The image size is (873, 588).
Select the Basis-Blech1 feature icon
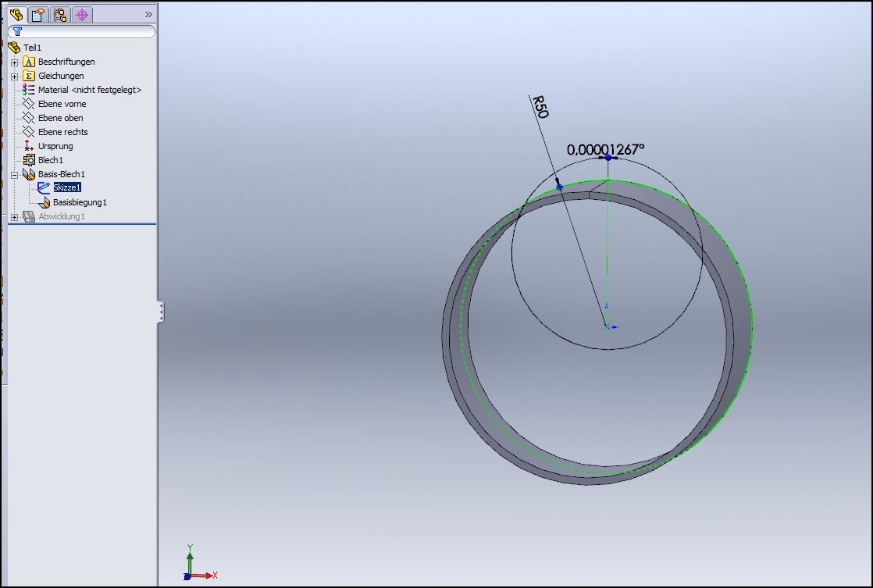point(28,174)
